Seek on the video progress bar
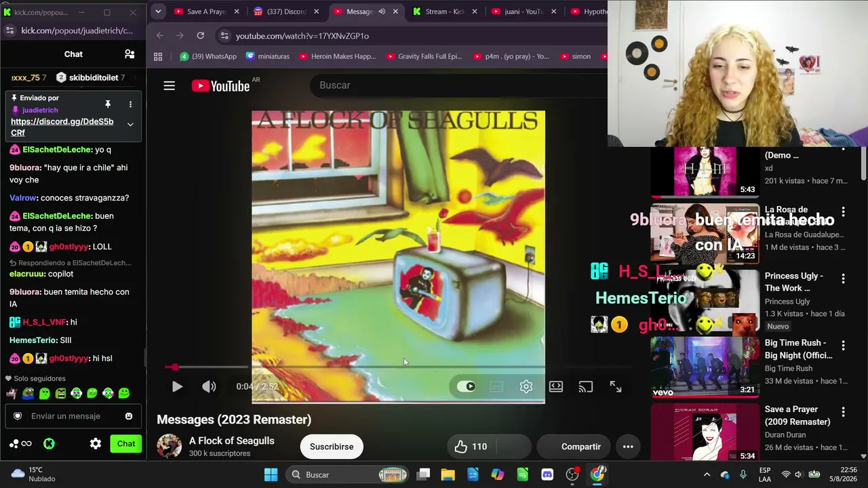This screenshot has width=868, height=488. [x=398, y=367]
